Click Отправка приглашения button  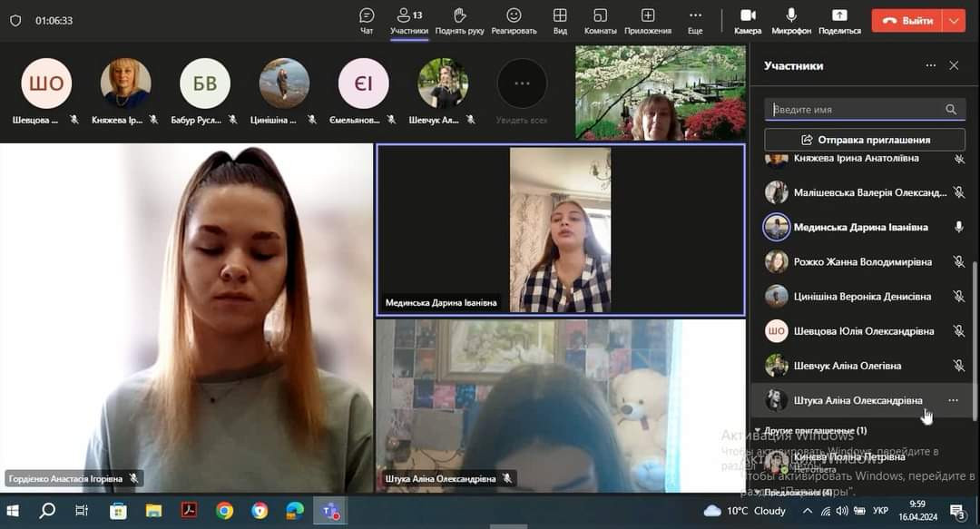[865, 140]
